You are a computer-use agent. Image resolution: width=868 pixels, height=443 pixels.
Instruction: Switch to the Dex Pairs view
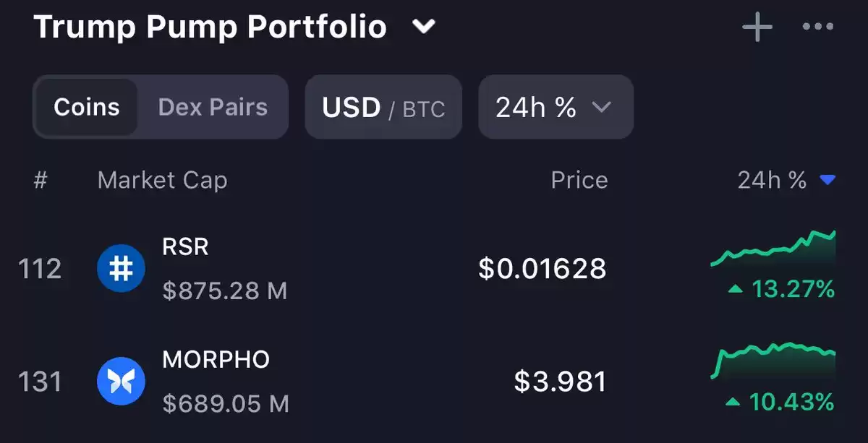point(213,108)
